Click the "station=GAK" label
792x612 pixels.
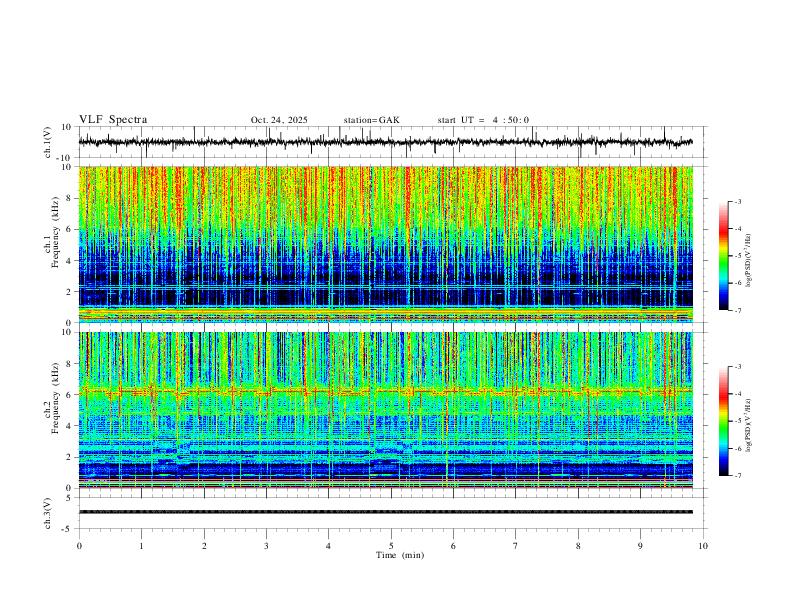tap(371, 120)
